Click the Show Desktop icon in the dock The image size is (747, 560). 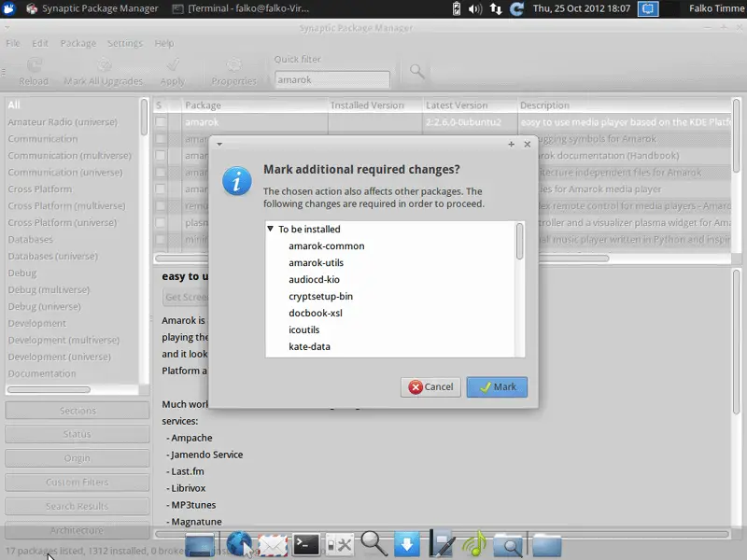[x=200, y=545]
